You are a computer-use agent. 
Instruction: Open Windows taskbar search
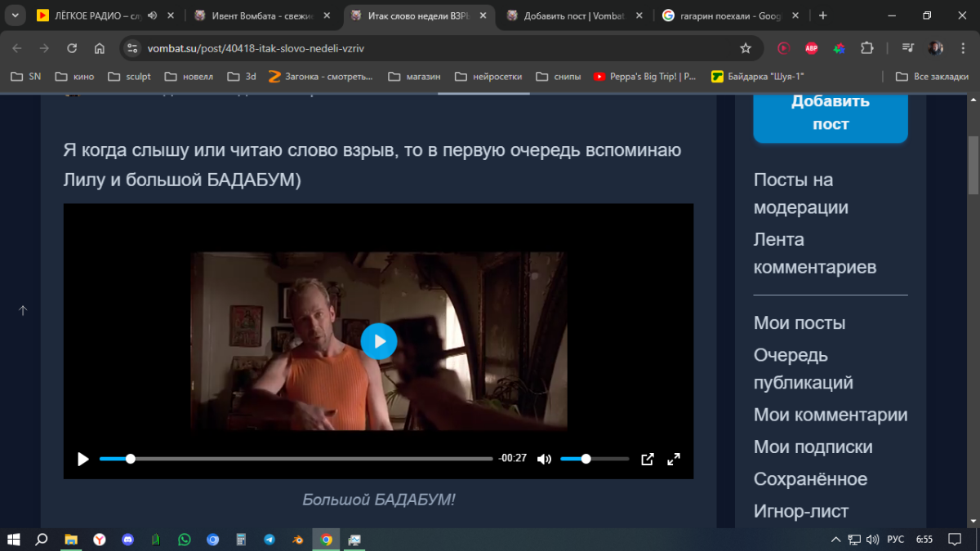tap(42, 540)
